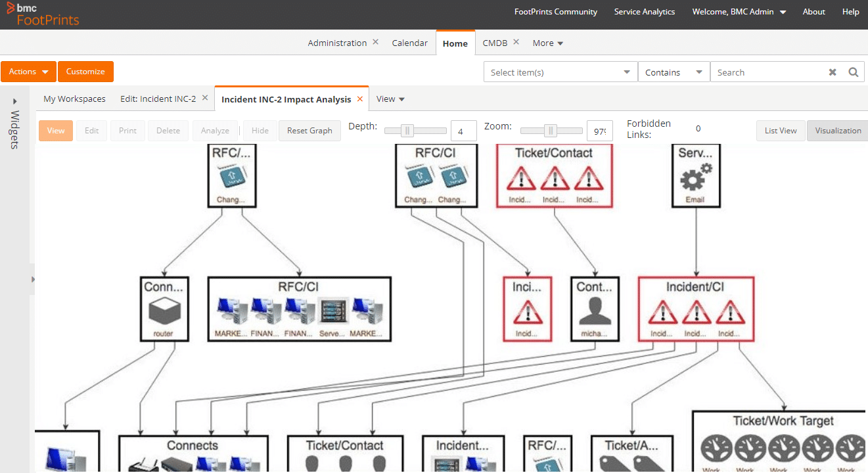868x473 pixels.
Task: Click middle Incid... warning icon in Ticket/Contact node
Action: [x=555, y=178]
